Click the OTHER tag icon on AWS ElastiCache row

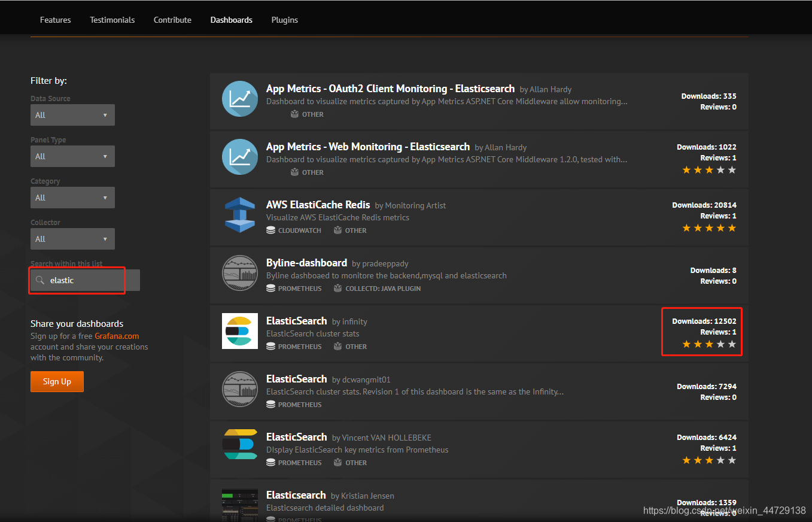tap(337, 230)
